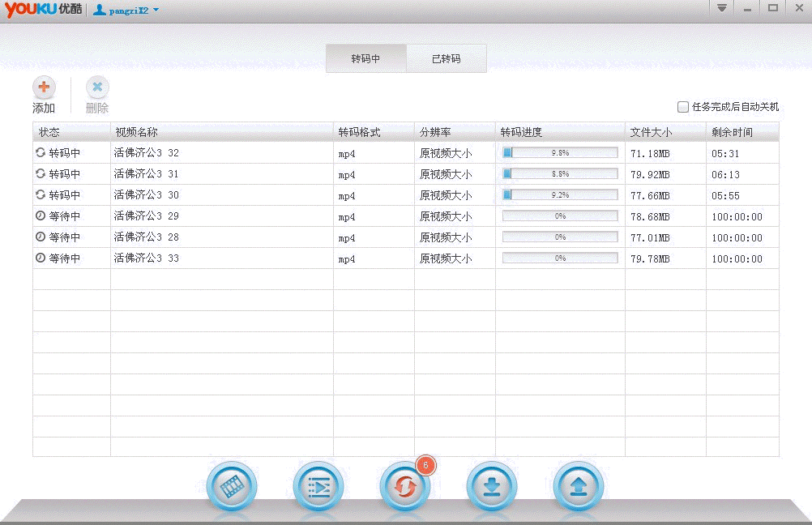Select the row named 活佛济公3 28
Screen dimensions: 812x525
coord(406,237)
